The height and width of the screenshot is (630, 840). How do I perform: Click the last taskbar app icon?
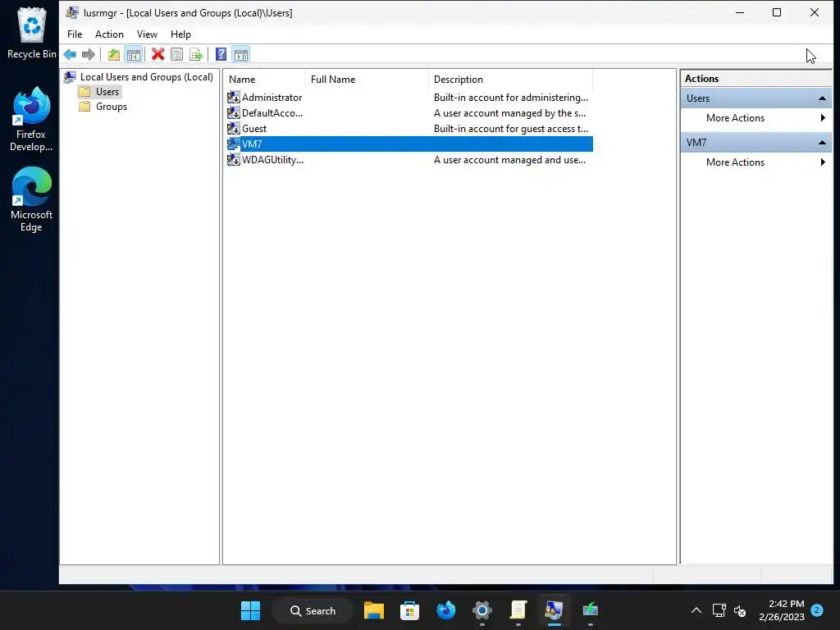(591, 610)
